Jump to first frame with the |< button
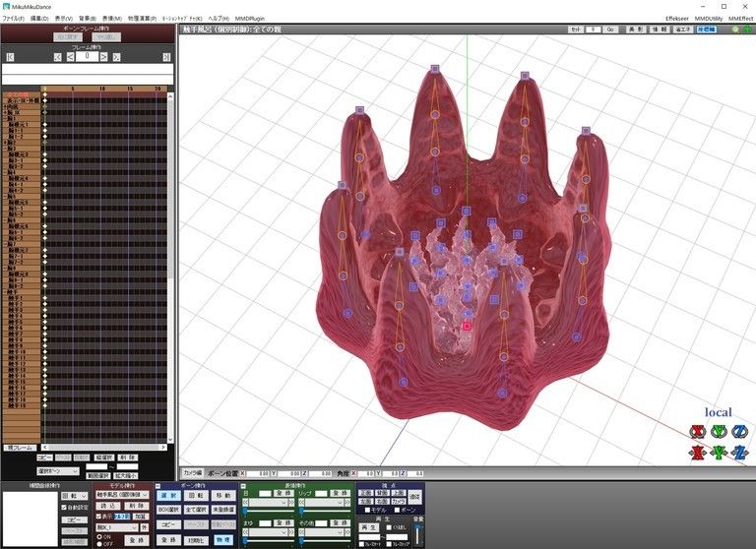The height and width of the screenshot is (549, 756). [10, 57]
